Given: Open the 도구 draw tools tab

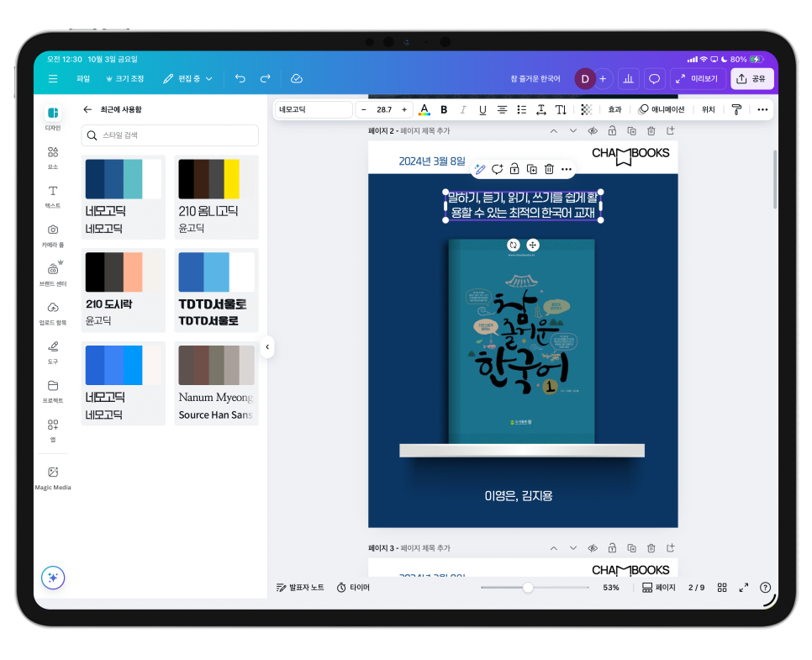Looking at the screenshot, I should pyautogui.click(x=53, y=351).
